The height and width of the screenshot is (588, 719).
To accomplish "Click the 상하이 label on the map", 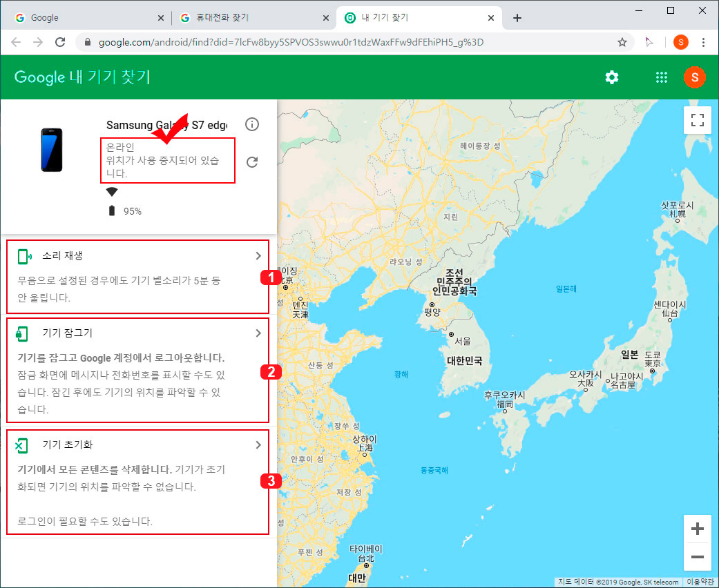I will click(365, 439).
